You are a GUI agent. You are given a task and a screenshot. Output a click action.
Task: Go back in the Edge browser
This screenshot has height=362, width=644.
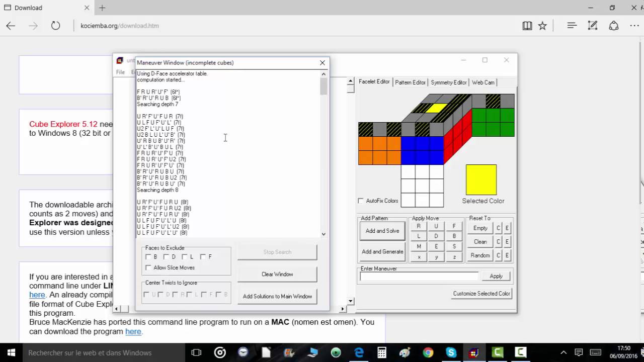pos(11,26)
